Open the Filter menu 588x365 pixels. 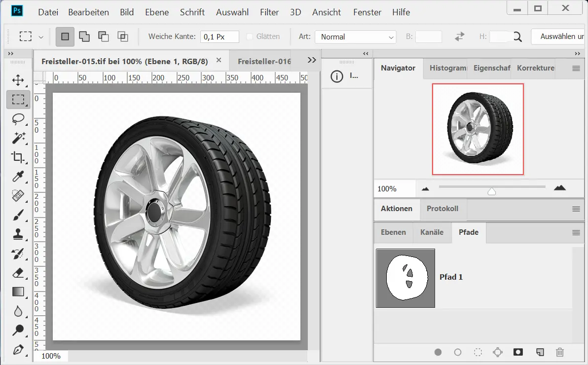click(x=269, y=12)
